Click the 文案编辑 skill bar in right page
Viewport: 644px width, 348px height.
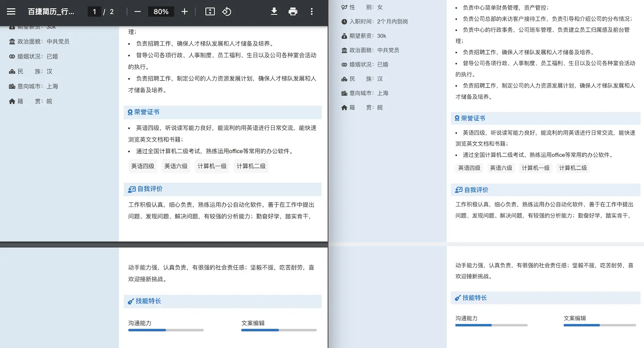point(600,325)
